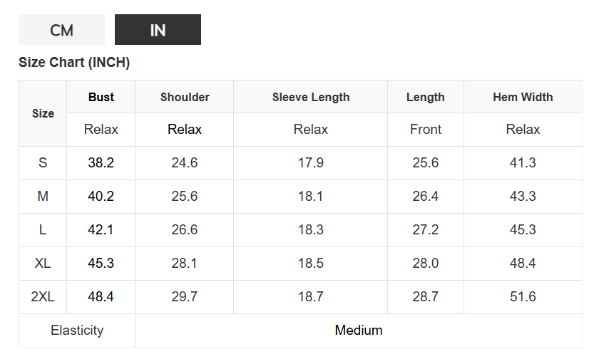Click the Size column header
599x364 pixels.
coord(43,113)
